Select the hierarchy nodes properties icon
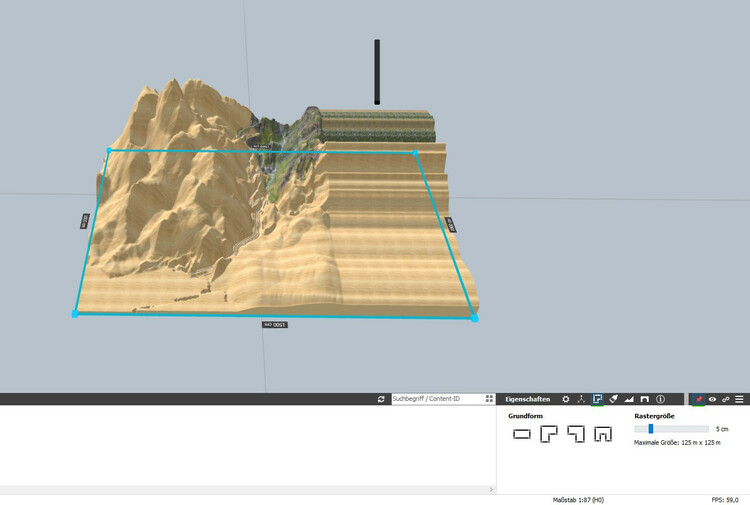Viewport: 750px width, 505px height. click(x=581, y=399)
